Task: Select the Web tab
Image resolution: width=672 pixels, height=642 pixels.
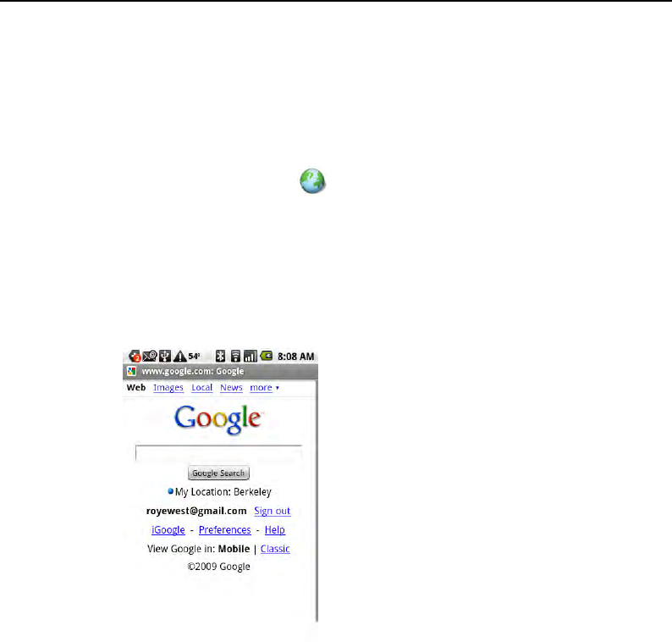Action: [x=136, y=387]
